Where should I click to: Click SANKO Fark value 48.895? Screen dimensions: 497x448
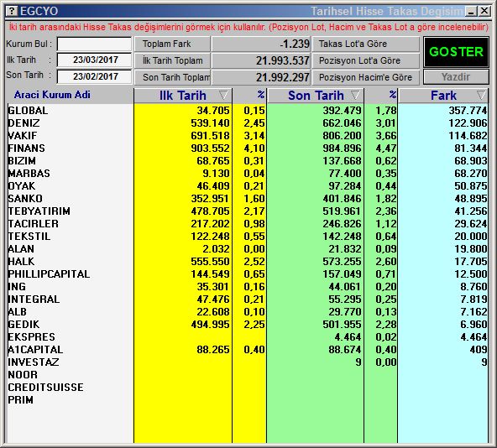pyautogui.click(x=471, y=198)
